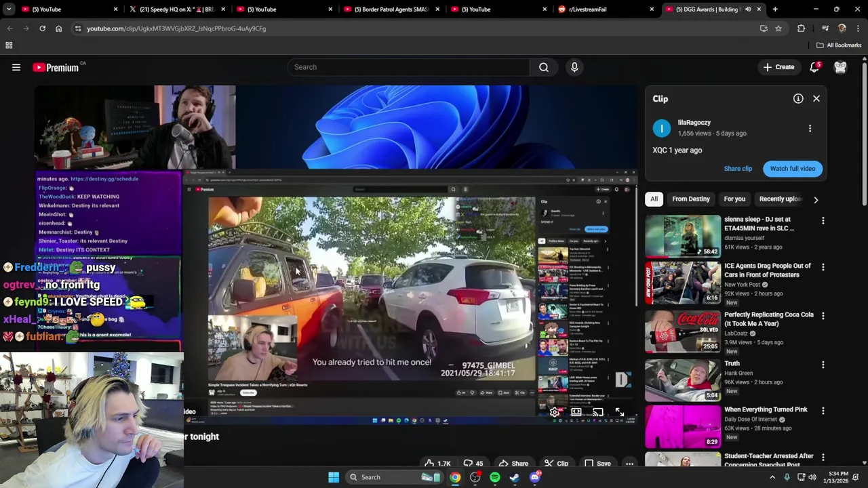
Task: Close the Clip panel
Action: [816, 99]
